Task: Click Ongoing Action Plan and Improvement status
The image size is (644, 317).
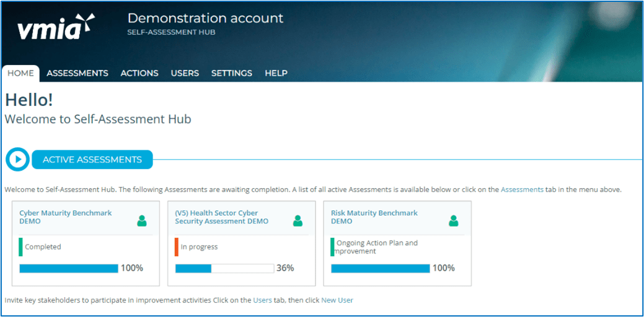Action: pyautogui.click(x=376, y=247)
